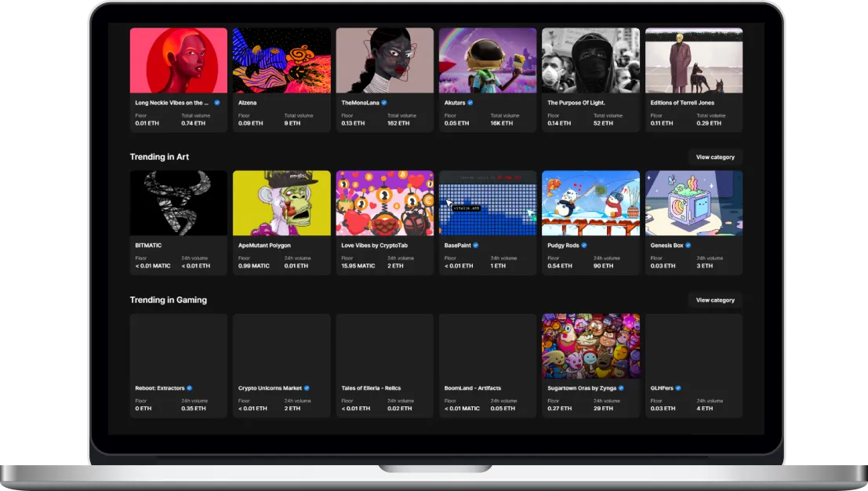Click verified badge next to Akutars
Viewport: 868px width, 491px height.
470,103
